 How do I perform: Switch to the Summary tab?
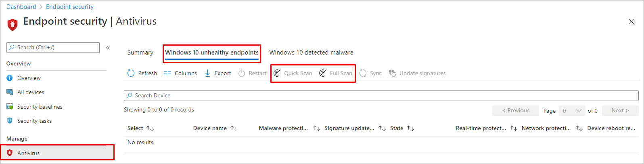(140, 53)
